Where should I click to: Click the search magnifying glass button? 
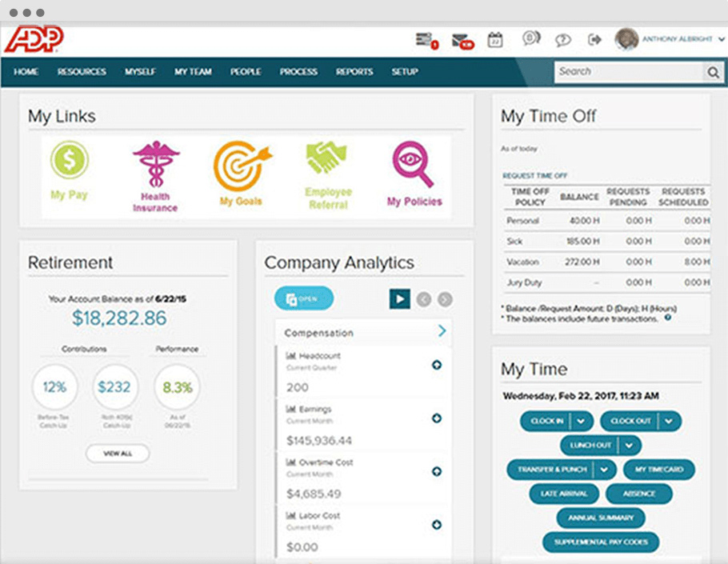point(713,72)
